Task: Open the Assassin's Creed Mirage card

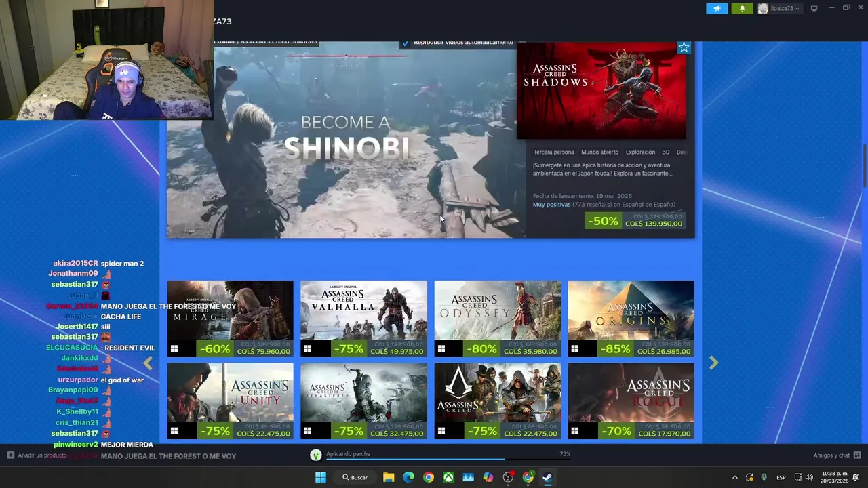Action: tap(230, 319)
